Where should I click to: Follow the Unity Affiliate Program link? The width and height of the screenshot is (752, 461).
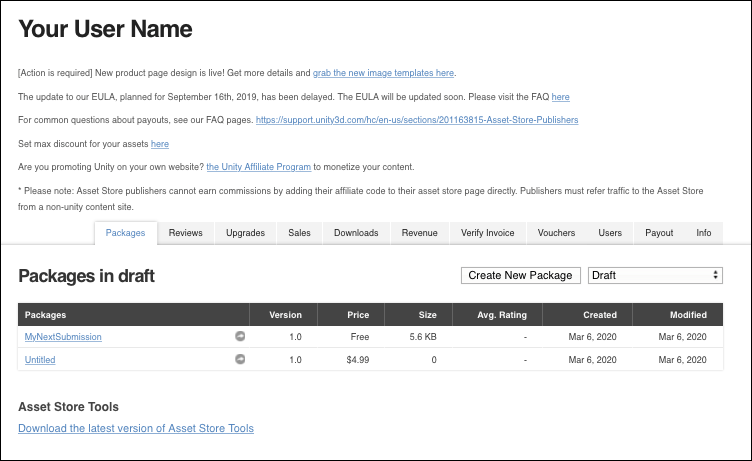coord(260,166)
